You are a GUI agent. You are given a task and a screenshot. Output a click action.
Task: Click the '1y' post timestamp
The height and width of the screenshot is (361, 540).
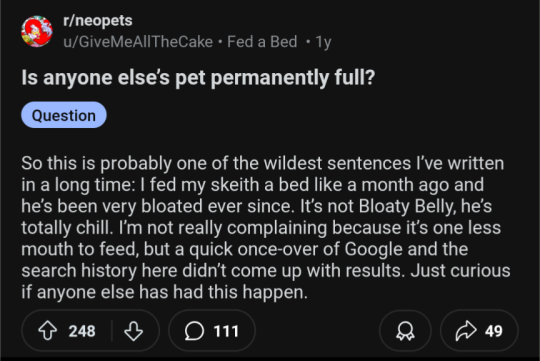(323, 42)
